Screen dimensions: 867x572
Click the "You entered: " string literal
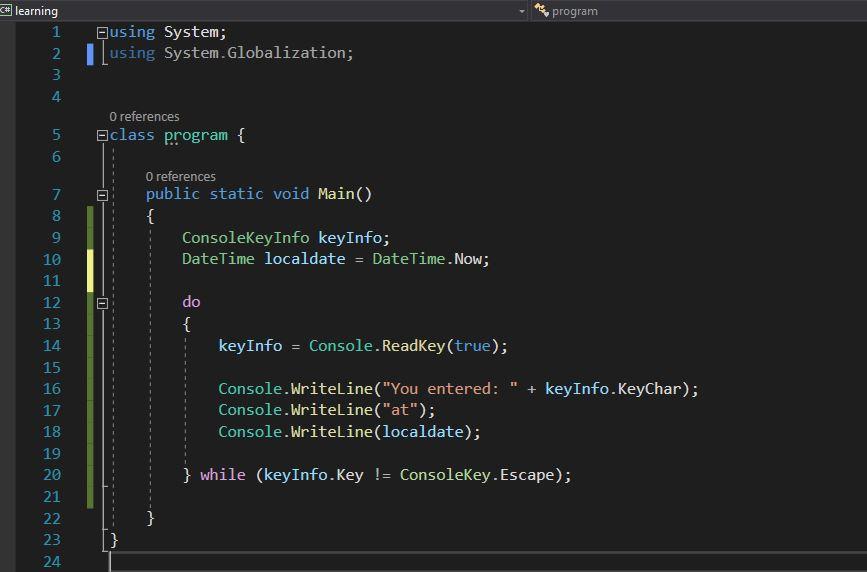pyautogui.click(x=450, y=389)
